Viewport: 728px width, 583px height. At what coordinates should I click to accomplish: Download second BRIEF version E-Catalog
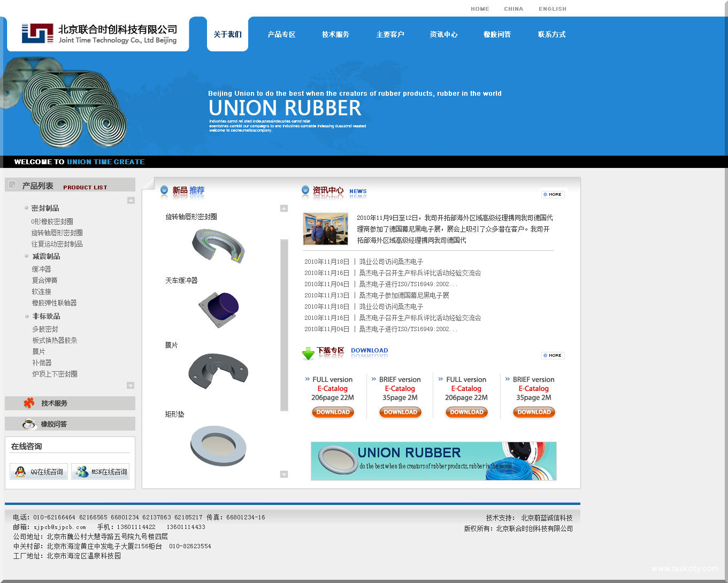[x=534, y=412]
